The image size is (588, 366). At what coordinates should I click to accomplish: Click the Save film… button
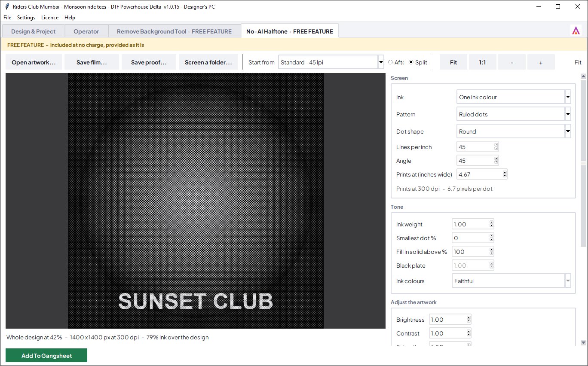coord(92,62)
